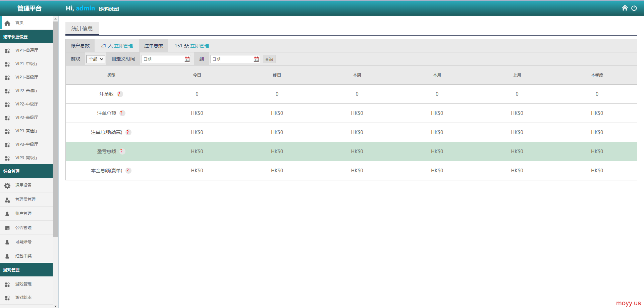Click the 查询 search button
This screenshot has width=644, height=308.
(x=269, y=59)
